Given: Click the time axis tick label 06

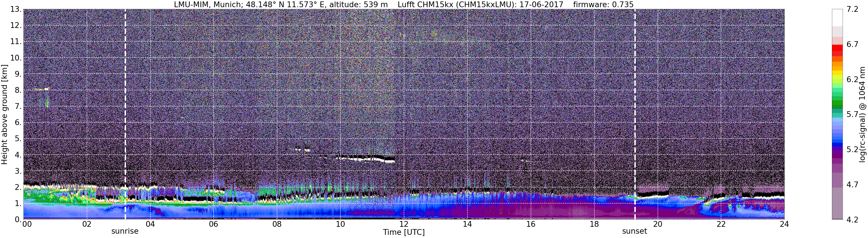Looking at the screenshot, I should (x=213, y=224).
